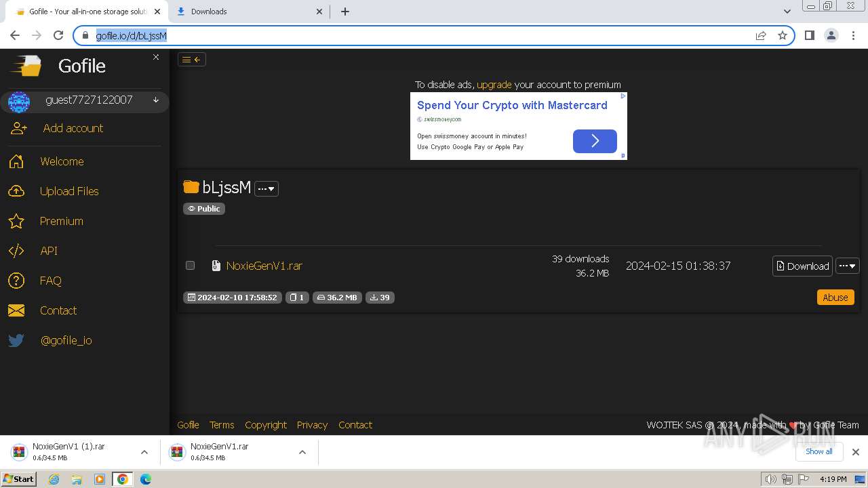Click the Twitter bird icon
Viewport: 868px width, 488px height.
[16, 340]
